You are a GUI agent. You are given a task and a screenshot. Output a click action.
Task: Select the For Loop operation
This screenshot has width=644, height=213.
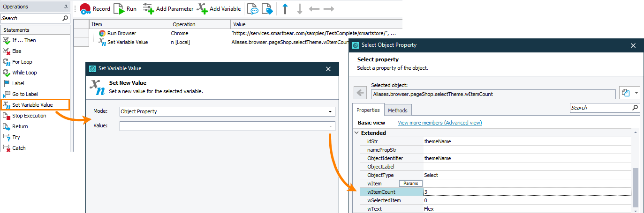(x=22, y=62)
